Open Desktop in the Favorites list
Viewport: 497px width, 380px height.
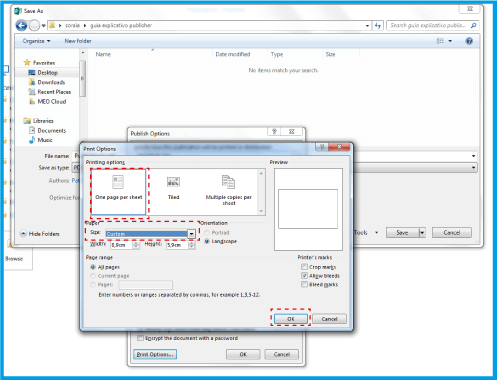(47, 72)
